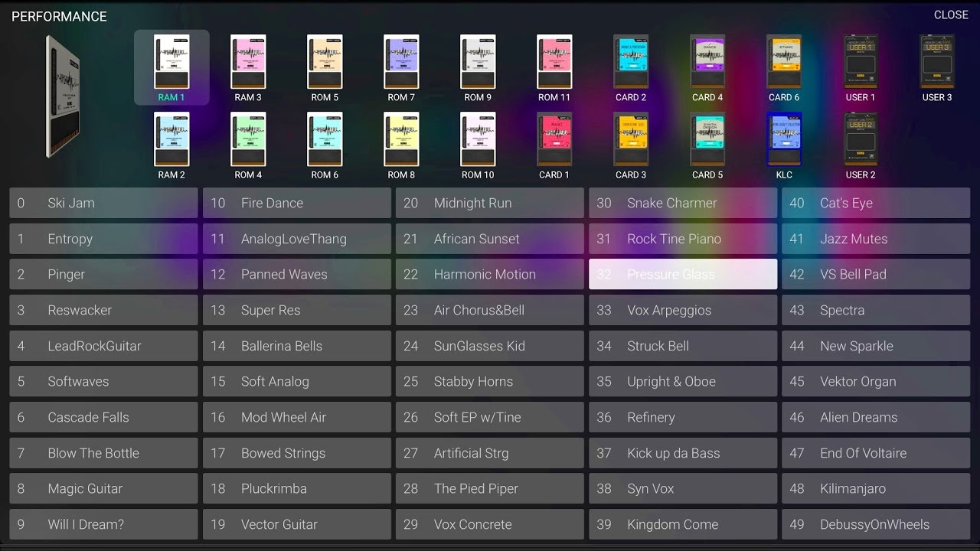Select performance 1 Entropy
This screenshot has height=551, width=980.
[103, 239]
